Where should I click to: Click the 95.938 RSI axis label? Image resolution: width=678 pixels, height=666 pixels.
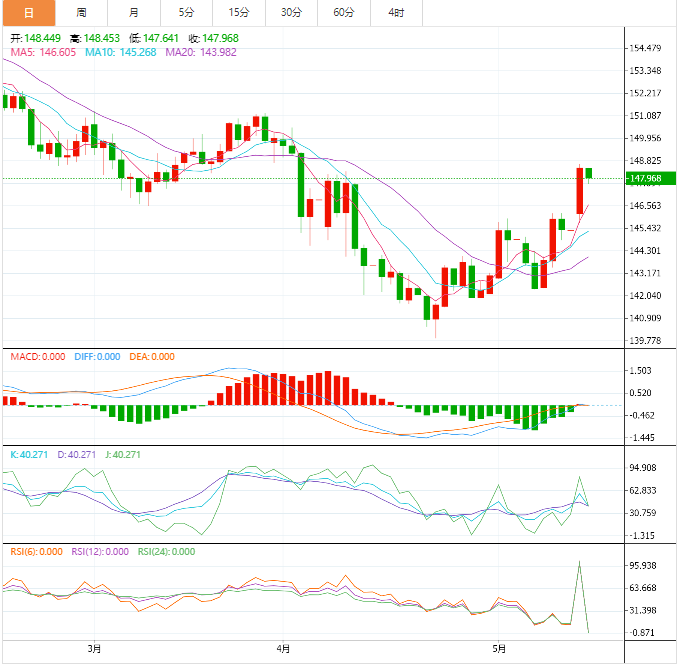click(x=643, y=566)
